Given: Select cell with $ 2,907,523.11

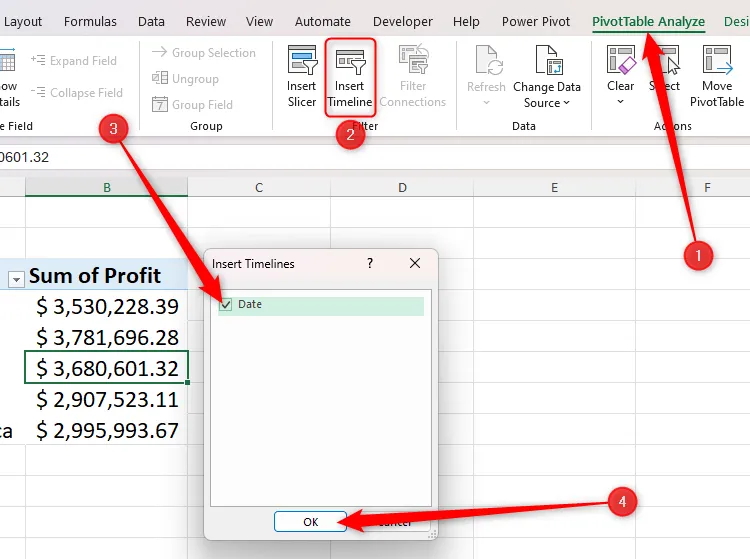Looking at the screenshot, I should point(106,399).
